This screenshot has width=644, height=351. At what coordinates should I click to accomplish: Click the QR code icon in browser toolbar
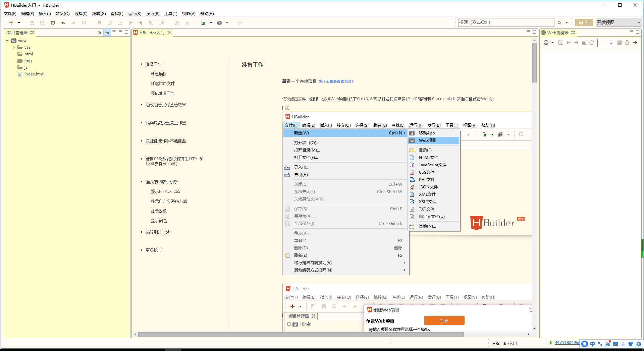pyautogui.click(x=620, y=43)
